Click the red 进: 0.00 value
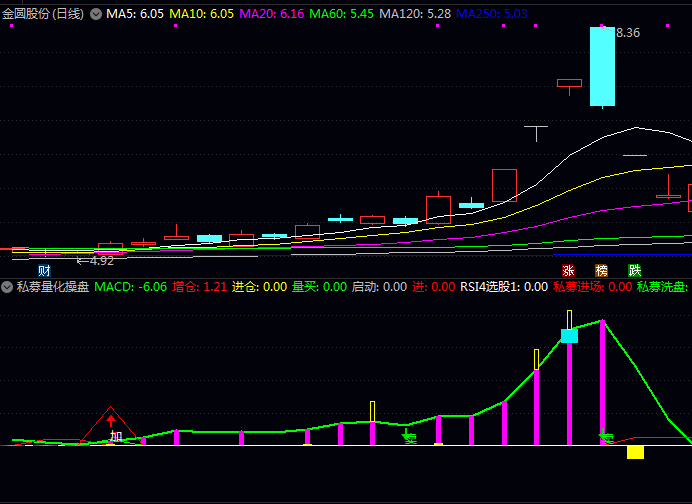Image resolution: width=692 pixels, height=504 pixels. (434, 287)
